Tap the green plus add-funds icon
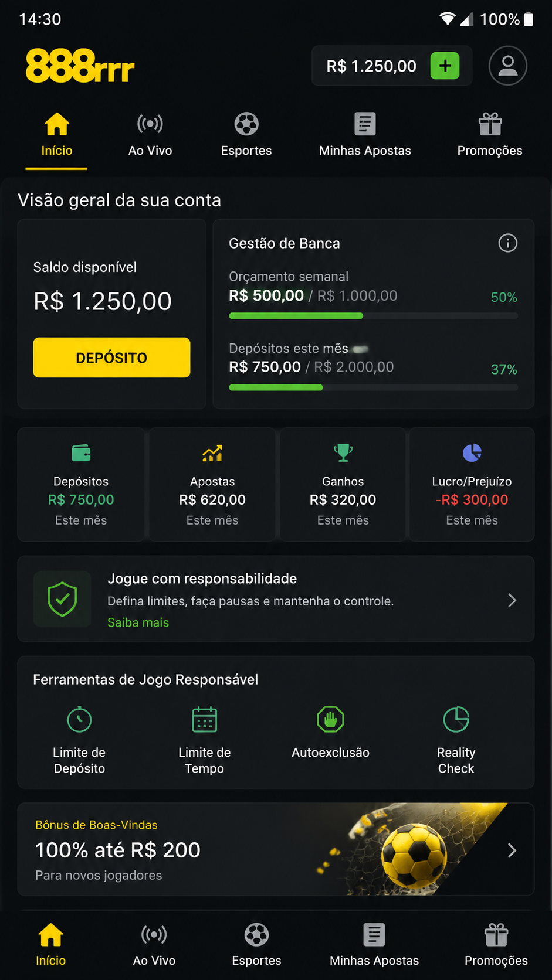 (445, 66)
